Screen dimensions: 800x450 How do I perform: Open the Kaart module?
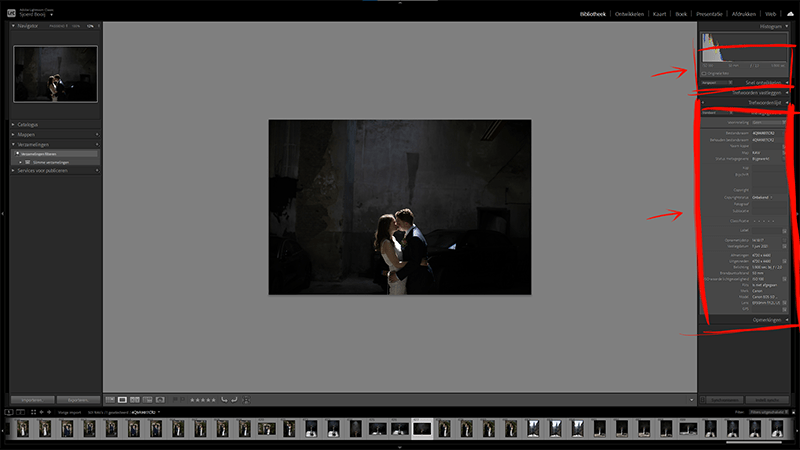(659, 14)
